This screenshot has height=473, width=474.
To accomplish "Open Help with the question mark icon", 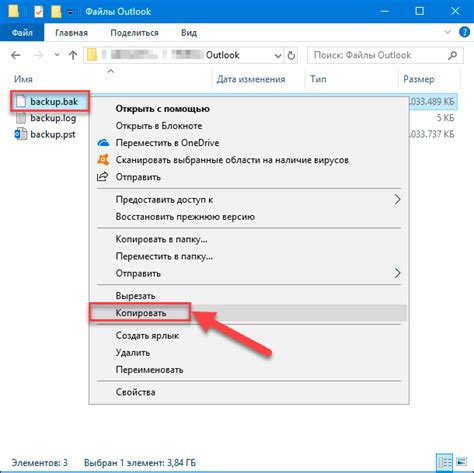I will tap(464, 32).
